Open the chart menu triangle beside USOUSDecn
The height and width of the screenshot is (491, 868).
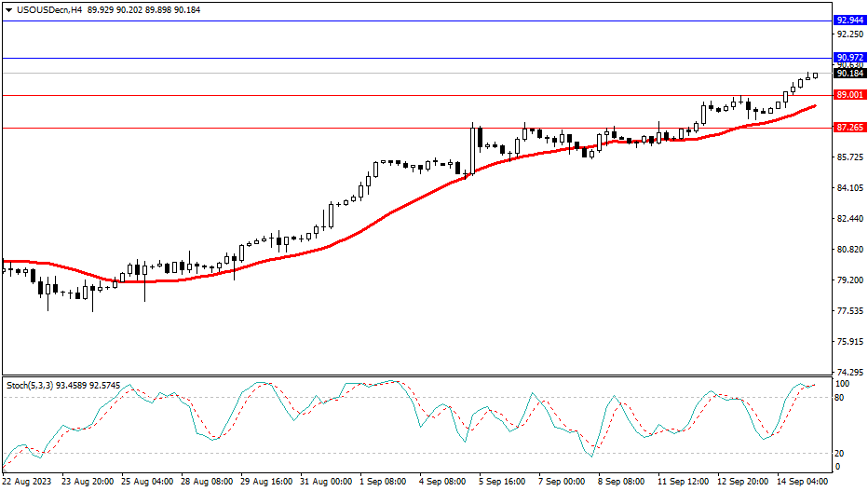pos(8,9)
